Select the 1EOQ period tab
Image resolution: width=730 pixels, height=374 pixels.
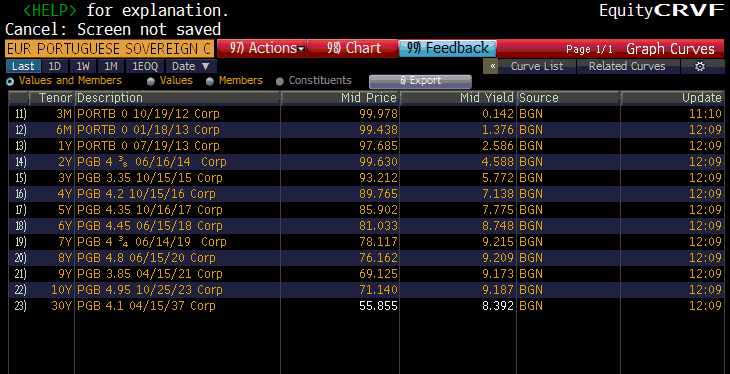pos(145,66)
